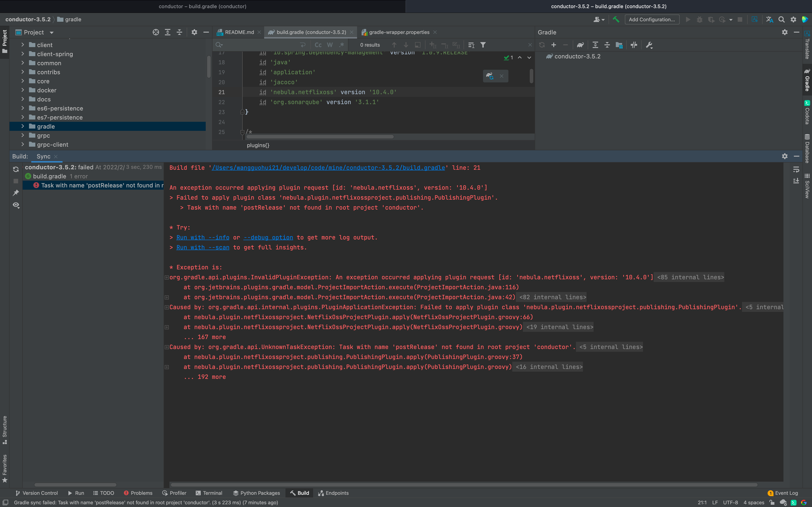The width and height of the screenshot is (812, 507).
Task: Pin the Sync tab using the pin icon
Action: point(16,193)
